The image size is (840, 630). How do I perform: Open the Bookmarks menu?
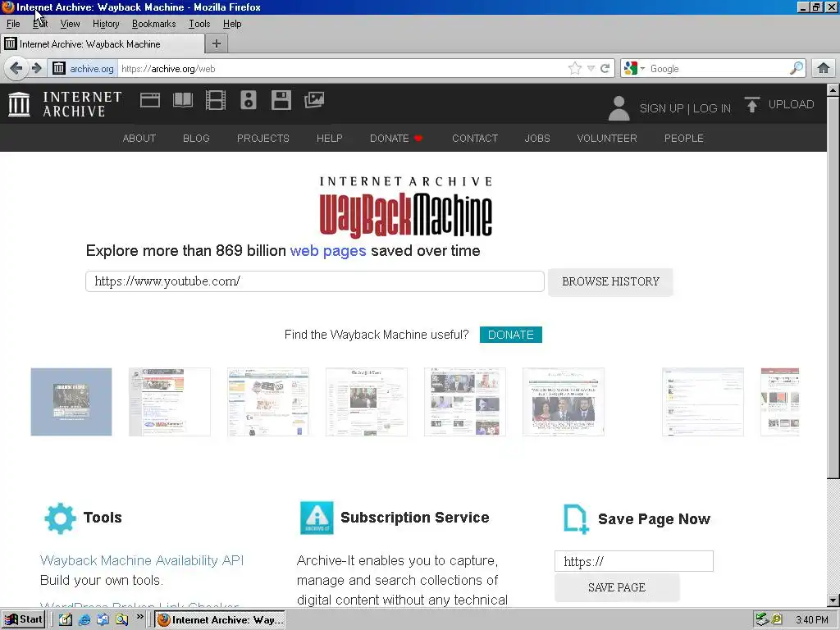153,24
